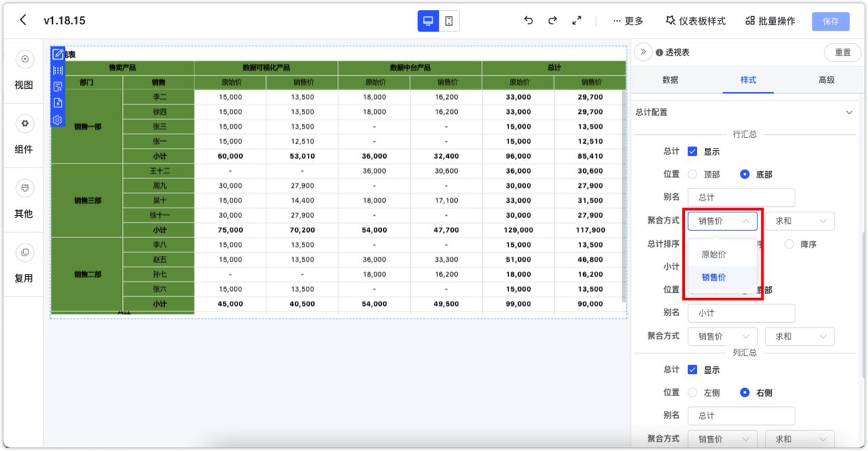Click the 重置 button
The width and height of the screenshot is (868, 451).
tap(842, 52)
